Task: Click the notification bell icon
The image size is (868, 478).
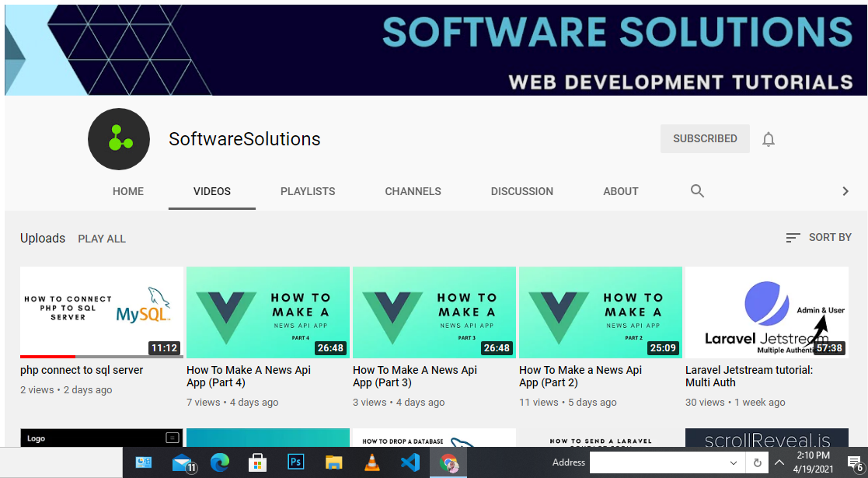Action: click(769, 139)
